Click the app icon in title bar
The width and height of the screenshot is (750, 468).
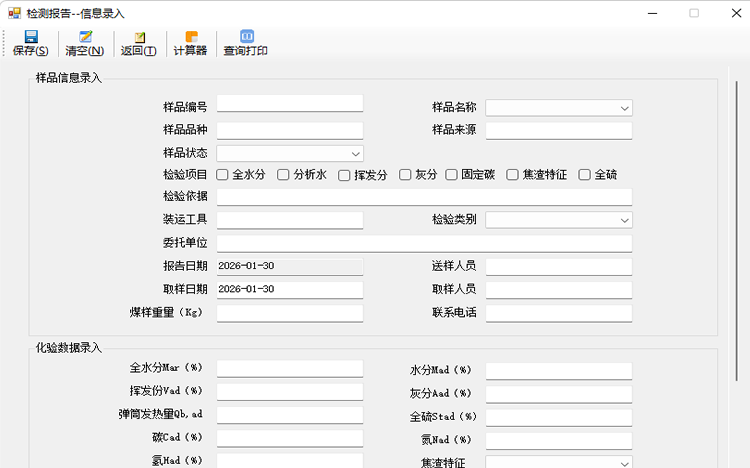coord(13,12)
